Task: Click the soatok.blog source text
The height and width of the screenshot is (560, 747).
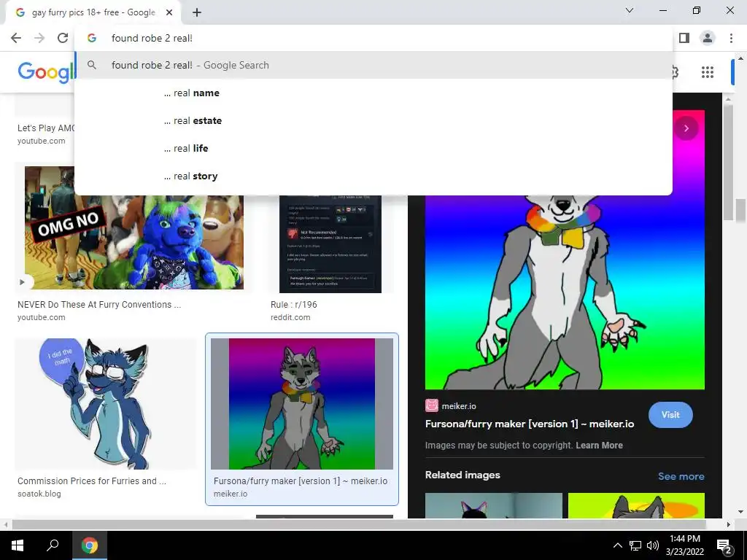Action: [x=39, y=494]
